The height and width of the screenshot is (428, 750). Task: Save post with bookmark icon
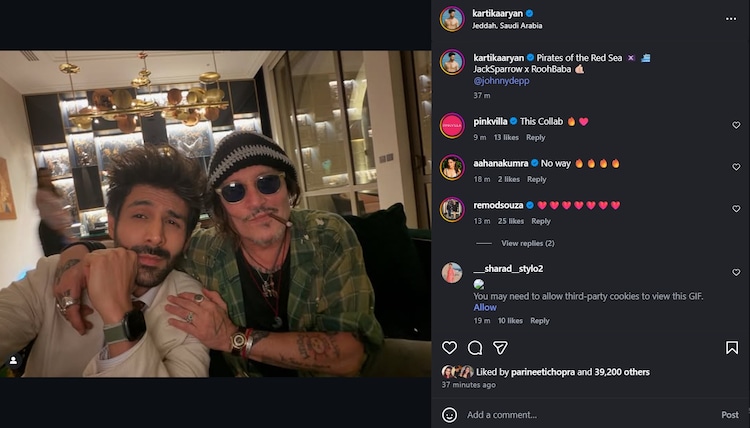coord(732,348)
